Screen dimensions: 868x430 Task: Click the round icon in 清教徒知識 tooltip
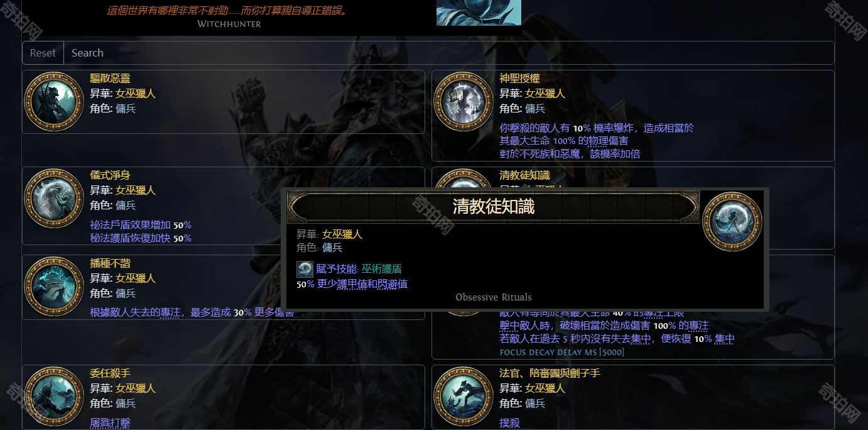coord(732,221)
